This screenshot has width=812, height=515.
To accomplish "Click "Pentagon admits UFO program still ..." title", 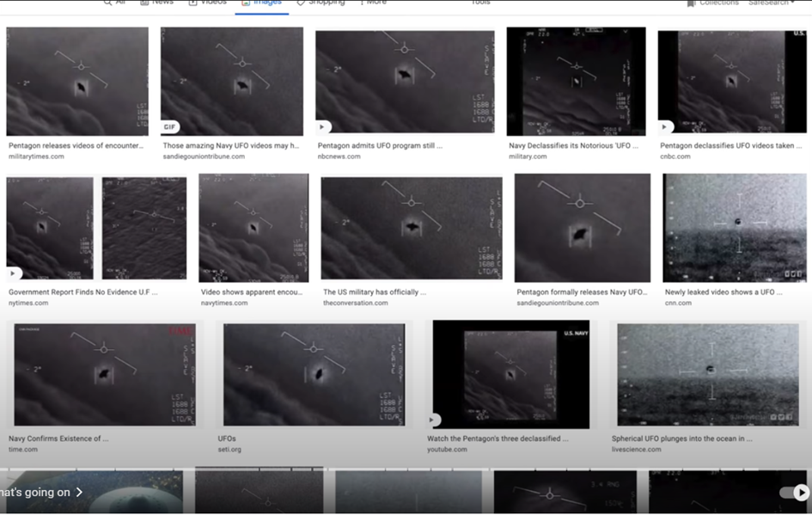I will (x=380, y=145).
